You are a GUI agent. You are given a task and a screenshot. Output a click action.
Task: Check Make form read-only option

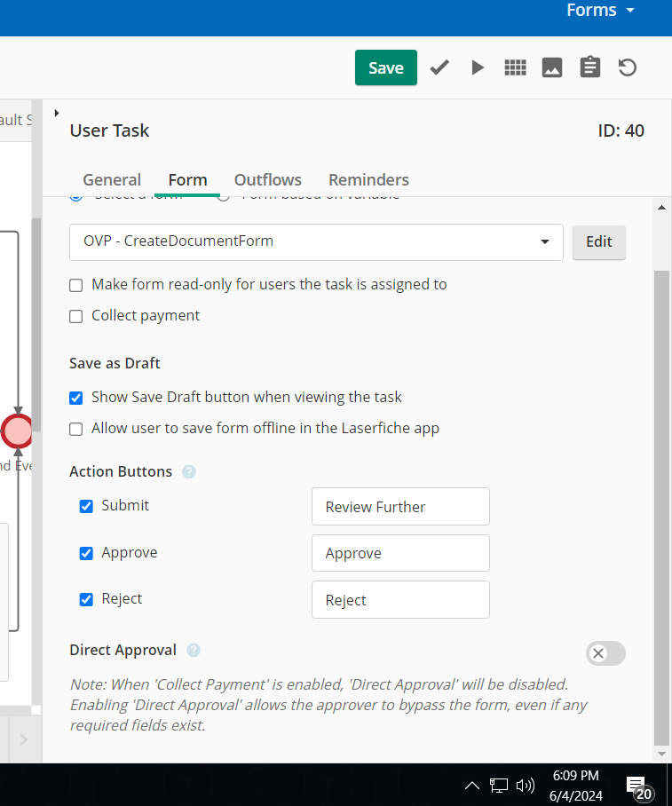(76, 285)
